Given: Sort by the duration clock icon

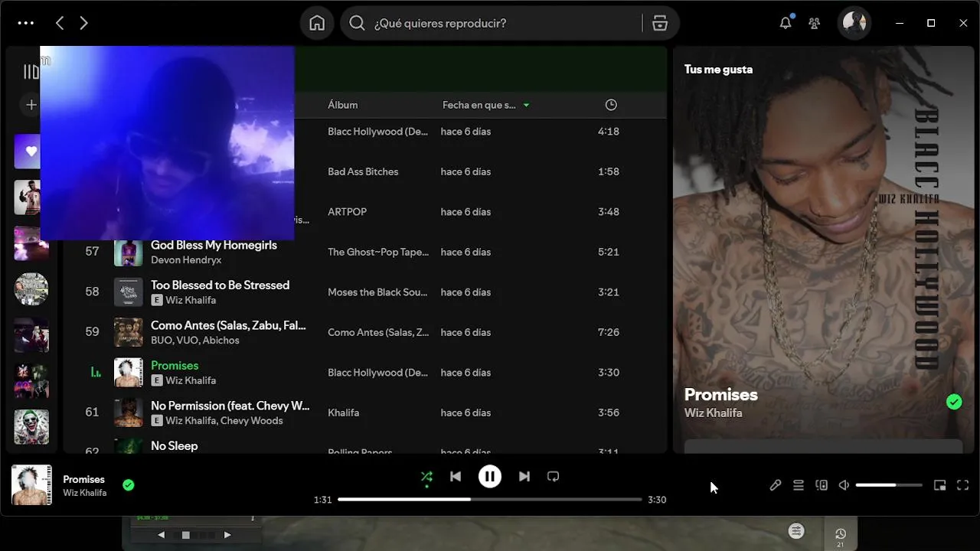Looking at the screenshot, I should pos(611,105).
